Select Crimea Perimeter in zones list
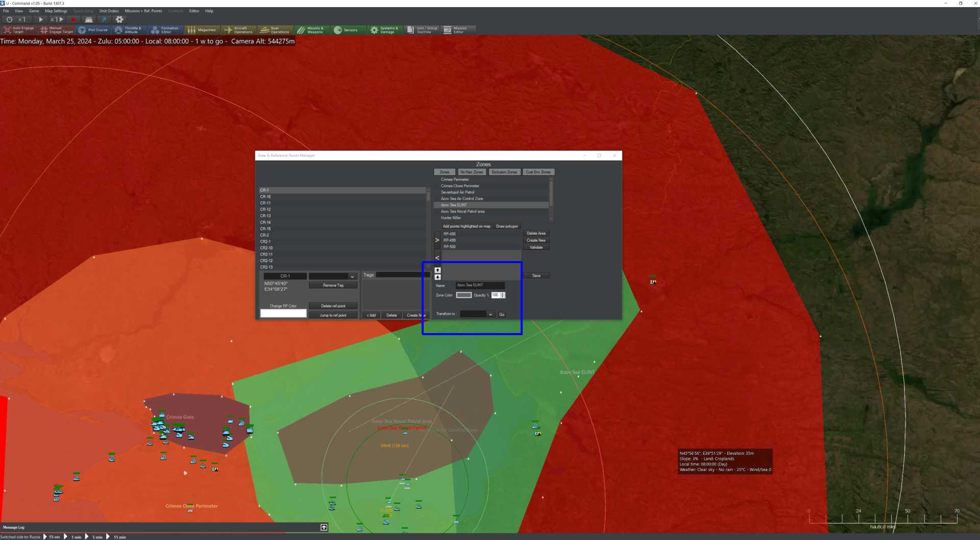Image resolution: width=980 pixels, height=540 pixels. point(491,179)
